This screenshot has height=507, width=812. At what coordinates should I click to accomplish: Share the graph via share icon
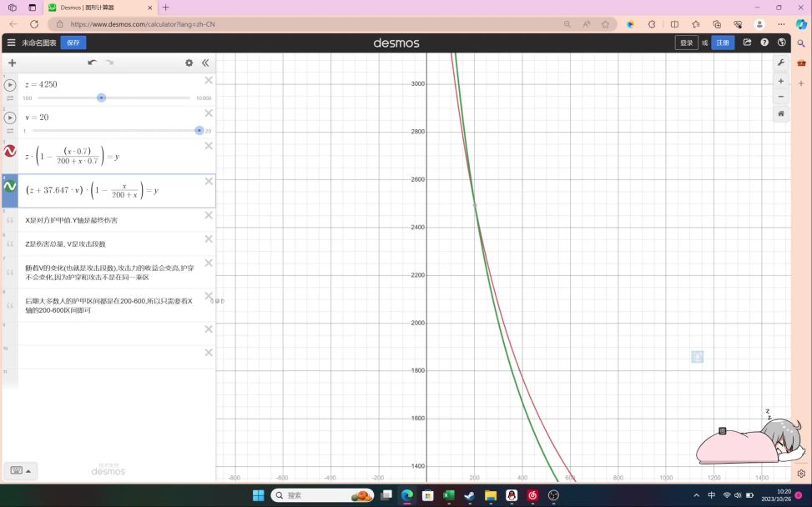pyautogui.click(x=747, y=43)
